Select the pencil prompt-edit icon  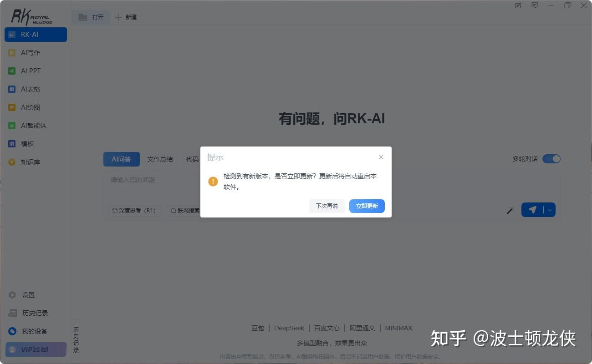click(510, 210)
